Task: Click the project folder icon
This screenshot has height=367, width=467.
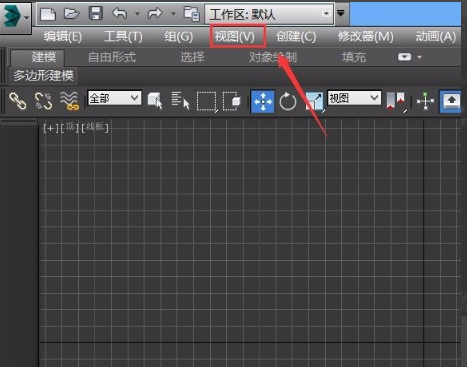Action: [x=192, y=14]
